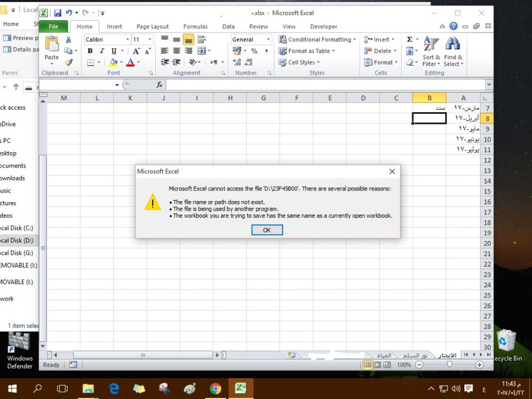The height and width of the screenshot is (399, 532).
Task: Toggle Top Align in Alignment group
Action: (164, 39)
